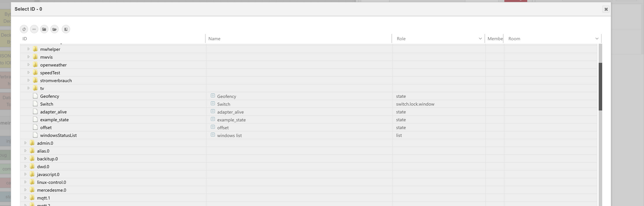The width and height of the screenshot is (644, 206).
Task: Click the refresh tree toolbar icon
Action: [x=24, y=29]
